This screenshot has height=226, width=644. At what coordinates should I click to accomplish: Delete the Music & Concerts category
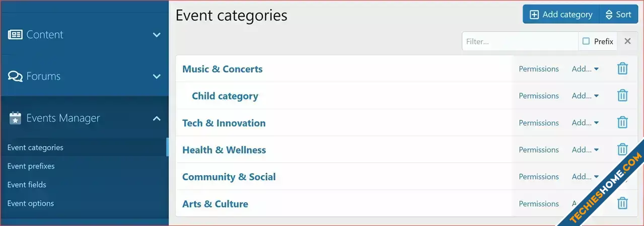click(622, 68)
